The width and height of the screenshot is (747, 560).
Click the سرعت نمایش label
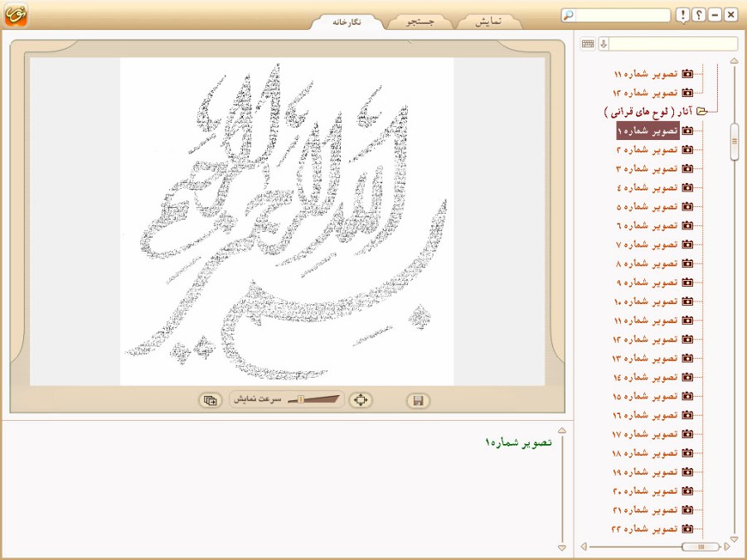pos(258,399)
